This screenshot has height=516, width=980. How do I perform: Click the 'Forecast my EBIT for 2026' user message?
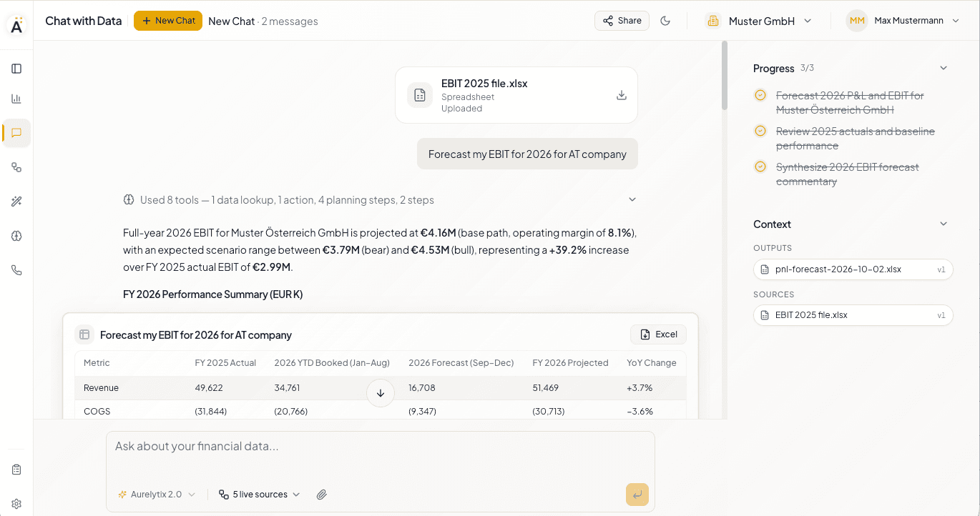point(527,154)
